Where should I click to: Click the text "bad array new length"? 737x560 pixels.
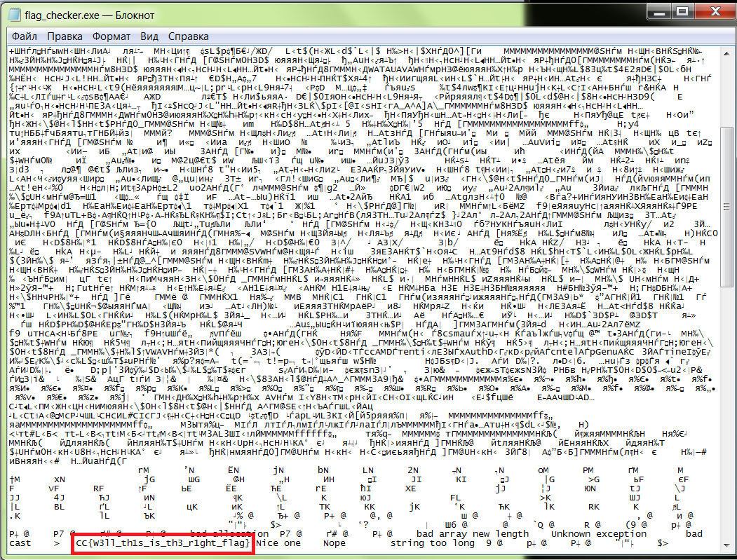point(473,534)
